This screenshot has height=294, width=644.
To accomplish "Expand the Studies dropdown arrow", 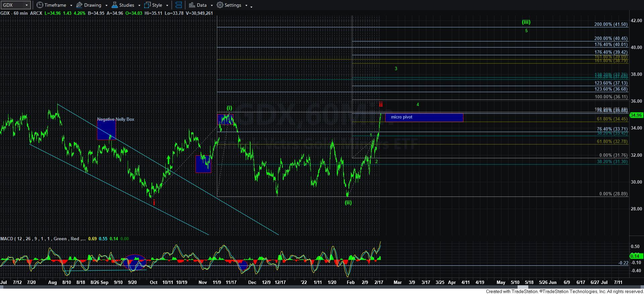I will click(139, 5).
